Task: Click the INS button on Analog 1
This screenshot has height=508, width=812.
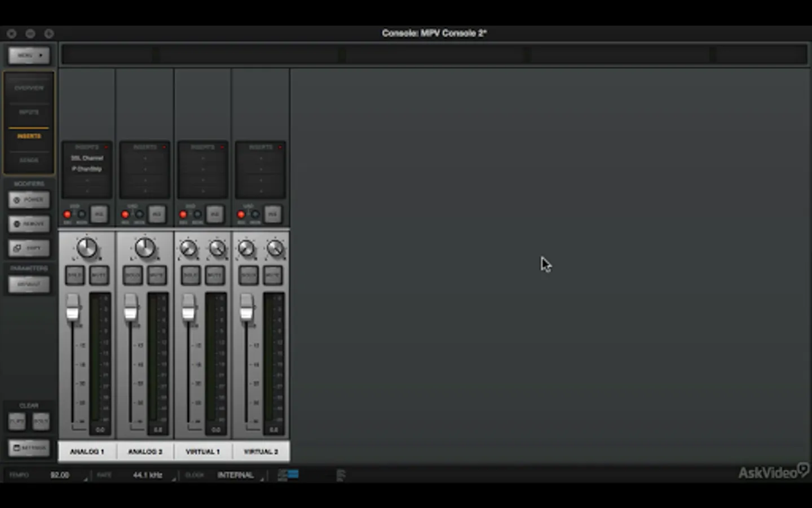Action: point(99,214)
